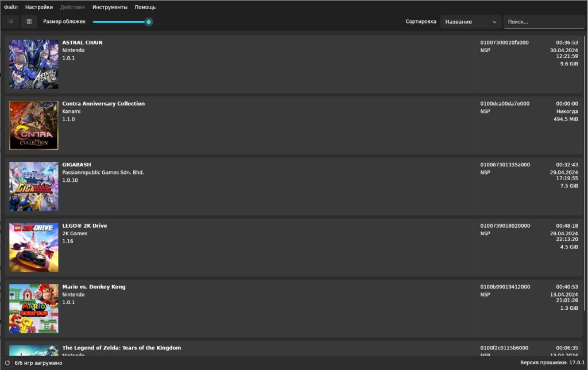
Task: Click the Konami developer label
Action: coord(71,111)
